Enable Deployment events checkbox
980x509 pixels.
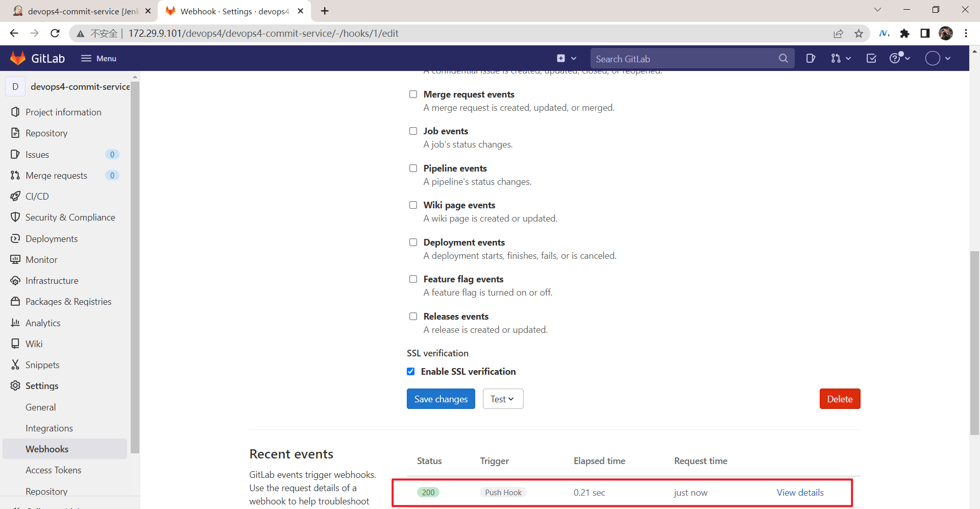tap(413, 242)
